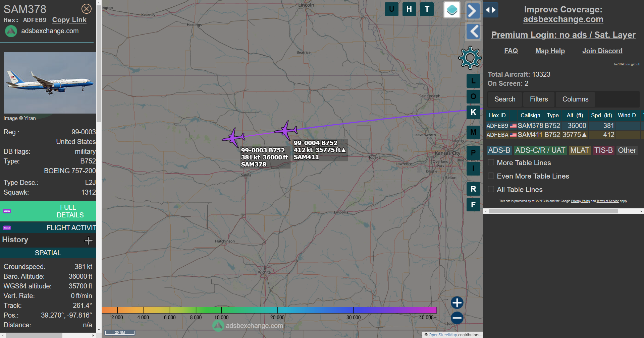
Task: Open the map layer selector icon
Action: 452,10
